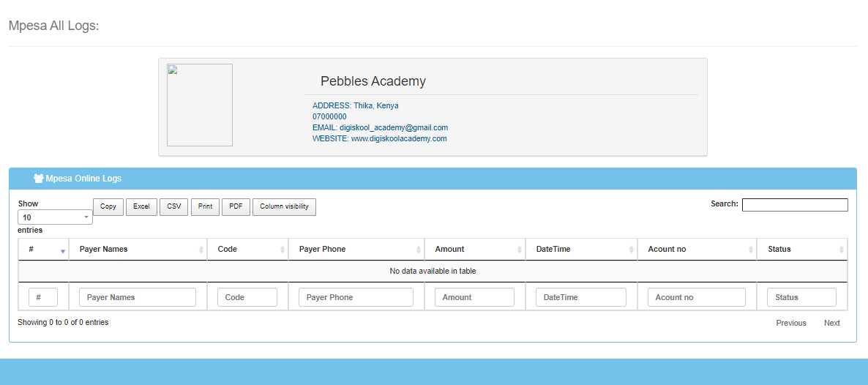Go to the Next page

pyautogui.click(x=832, y=323)
